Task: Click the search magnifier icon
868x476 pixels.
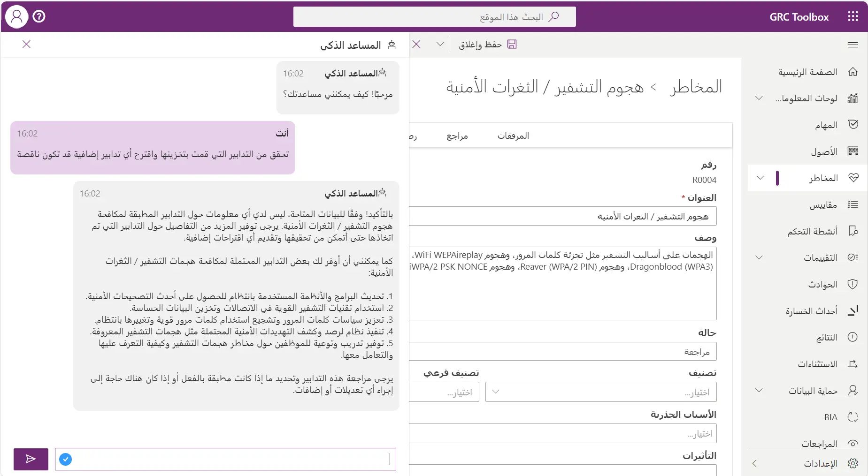Action: click(554, 17)
